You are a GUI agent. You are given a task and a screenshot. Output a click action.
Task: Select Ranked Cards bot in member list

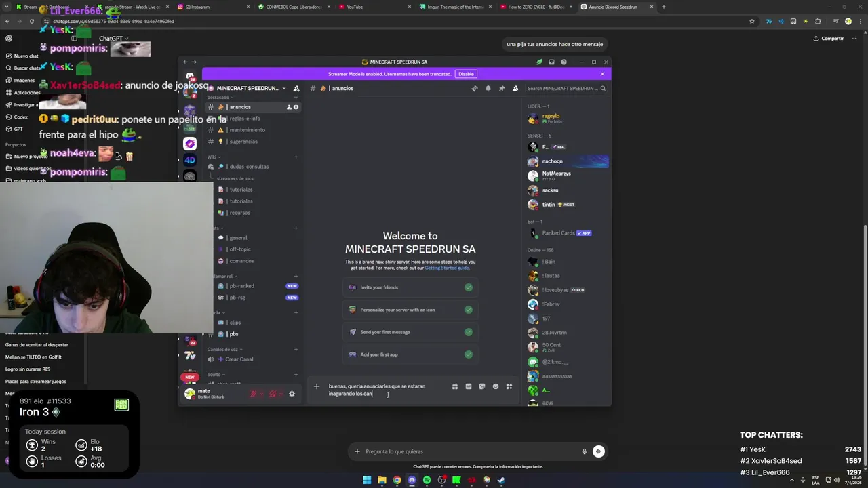[x=568, y=233]
